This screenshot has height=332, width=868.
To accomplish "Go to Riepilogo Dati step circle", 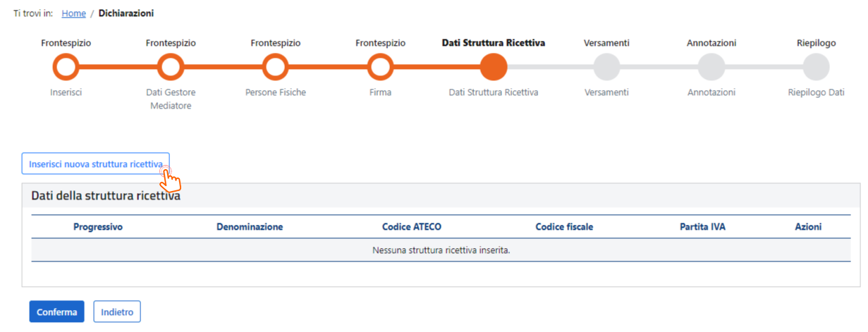I will pyautogui.click(x=816, y=68).
